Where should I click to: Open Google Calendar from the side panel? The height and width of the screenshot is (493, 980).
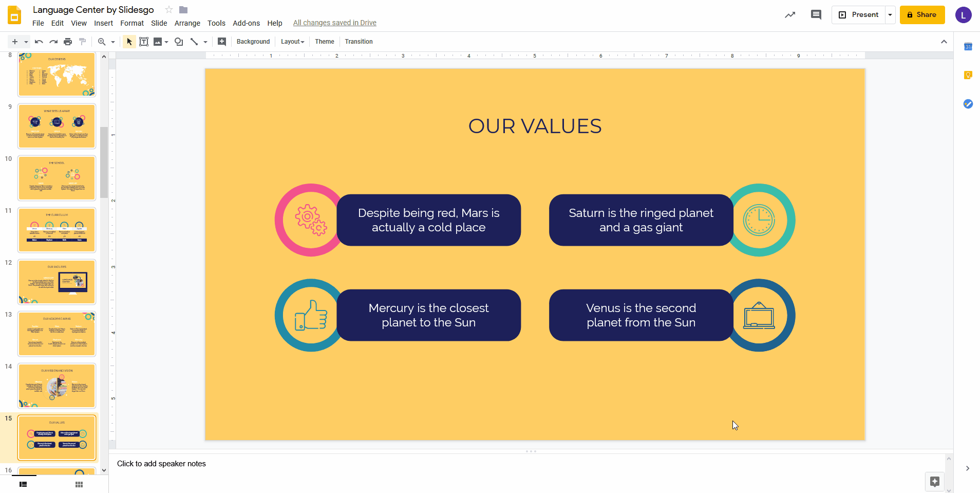(x=969, y=47)
